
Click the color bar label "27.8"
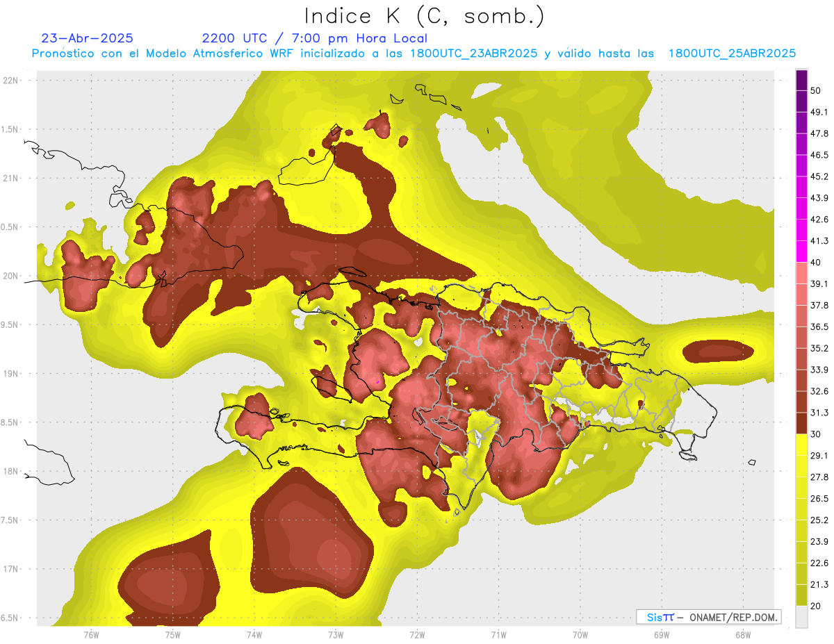tap(819, 477)
